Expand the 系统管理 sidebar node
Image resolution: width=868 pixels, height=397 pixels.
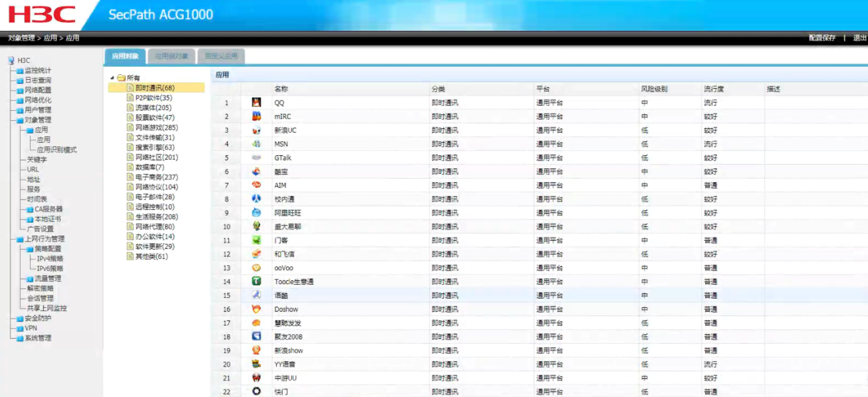20,338
